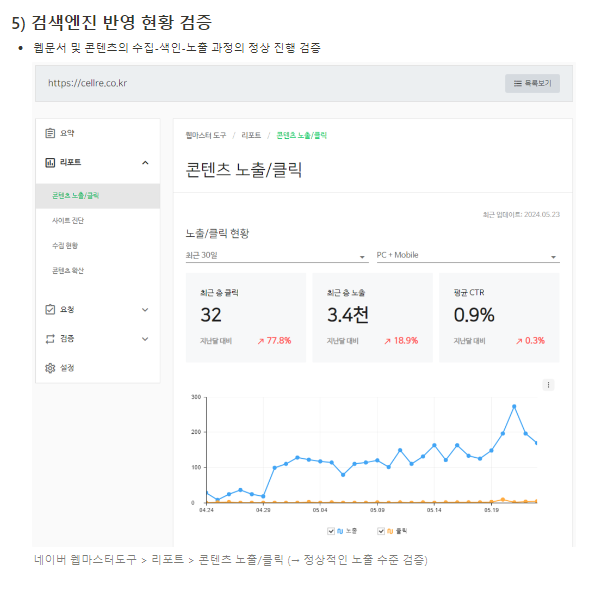This screenshot has width=590, height=590.
Task: Click the 요청 checkbox-calendar icon
Action: point(50,309)
